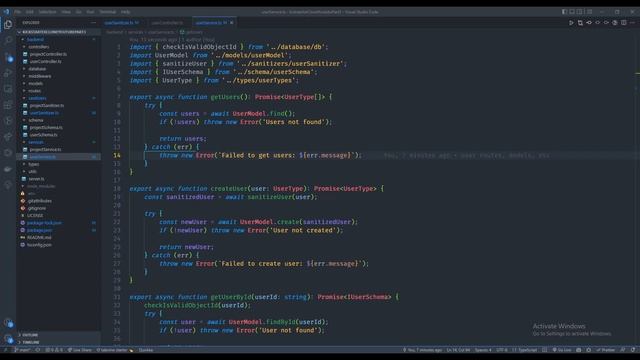
Task: Close the active userService.ts tab
Action: click(231, 23)
